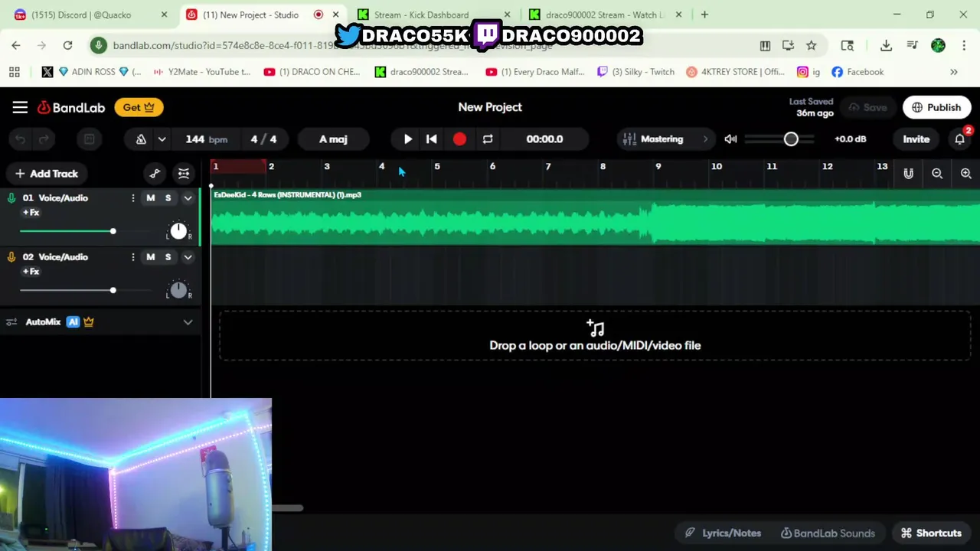Screen dimensions: 980x551
Task: Solo track 02 Voice/Audio
Action: (x=168, y=257)
